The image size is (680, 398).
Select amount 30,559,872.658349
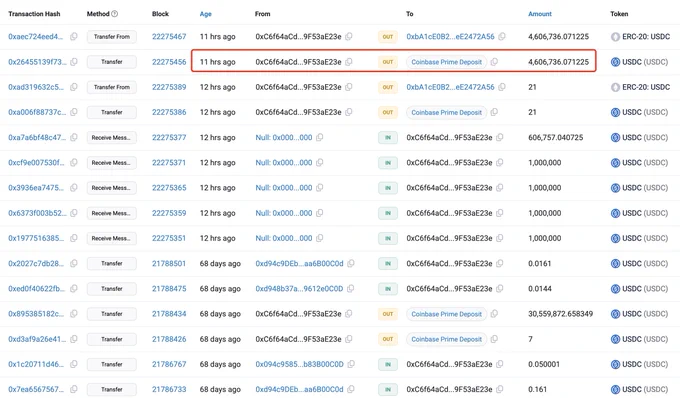point(560,313)
